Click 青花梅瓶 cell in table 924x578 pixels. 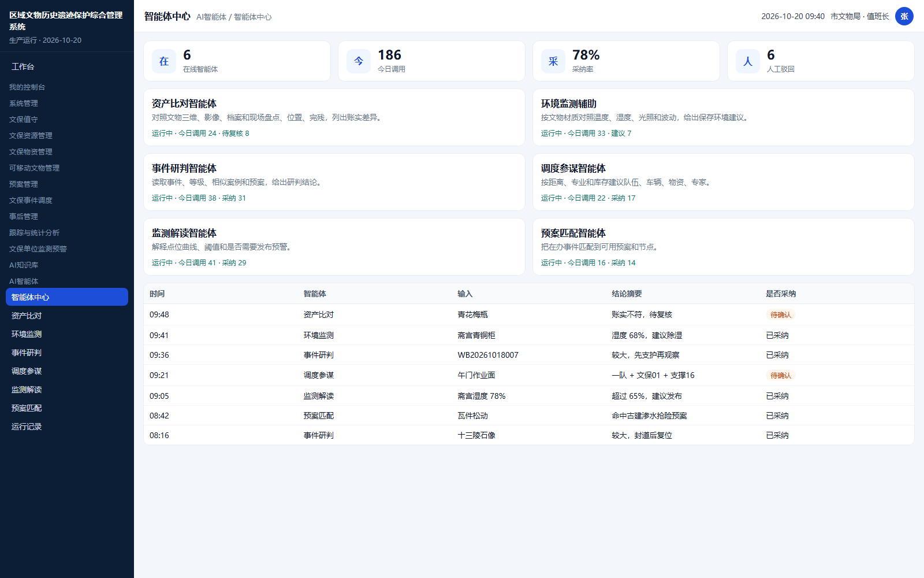473,314
